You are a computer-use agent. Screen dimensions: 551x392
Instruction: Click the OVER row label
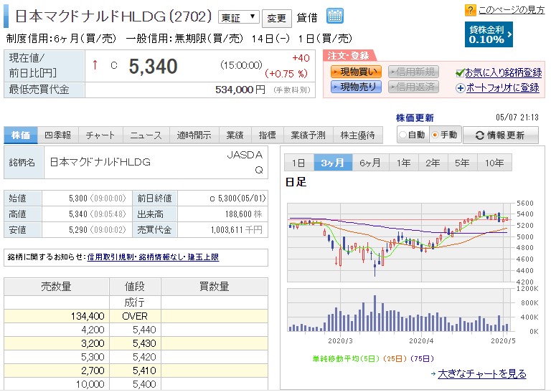pyautogui.click(x=135, y=316)
